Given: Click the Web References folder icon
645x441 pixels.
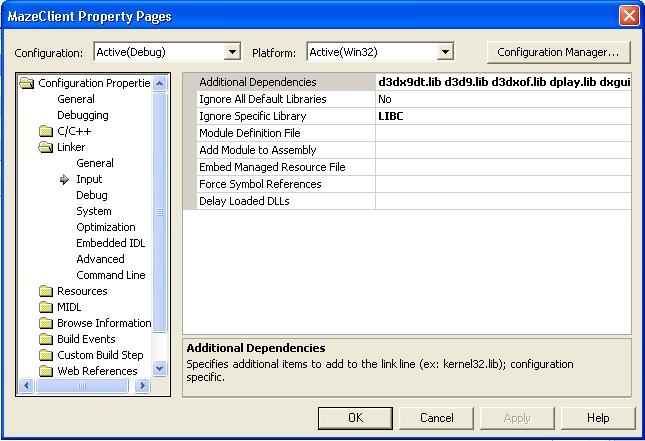Looking at the screenshot, I should 46,371.
